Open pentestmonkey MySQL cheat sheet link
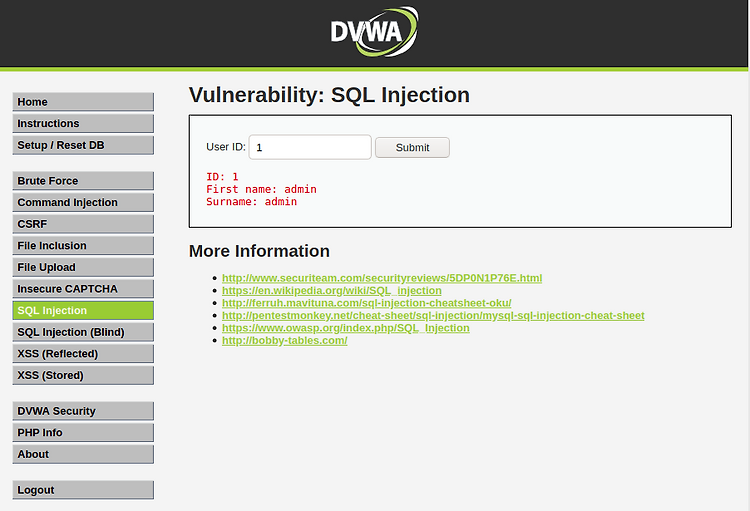Viewport: 750px width, 511px height. (x=433, y=315)
